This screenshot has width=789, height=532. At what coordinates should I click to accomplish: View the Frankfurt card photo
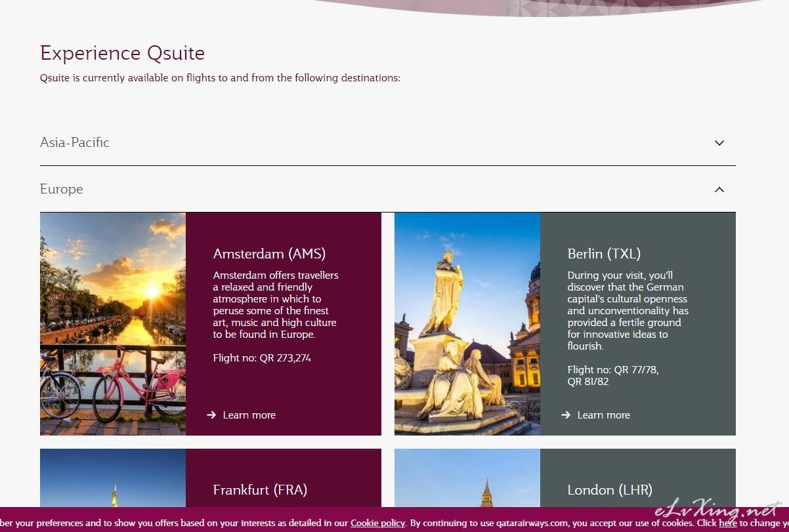[113, 478]
